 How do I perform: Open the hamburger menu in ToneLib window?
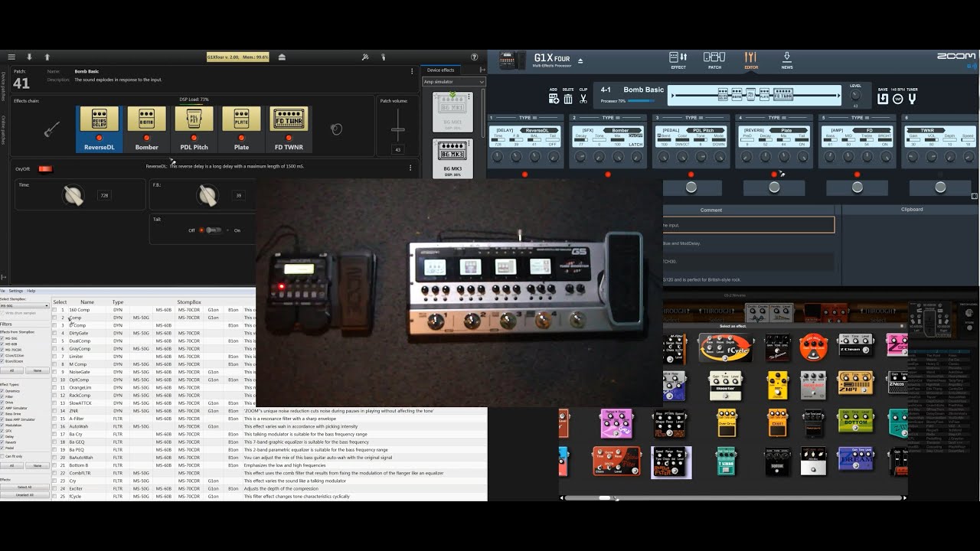click(11, 57)
